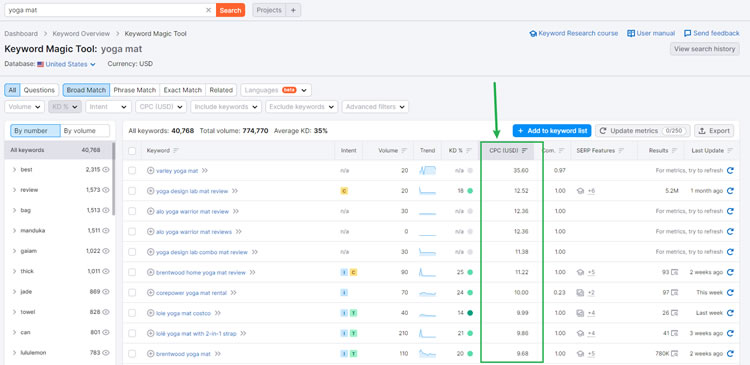Open the KD % filter dropdown
Screen dimensions: 750x365
[65, 107]
